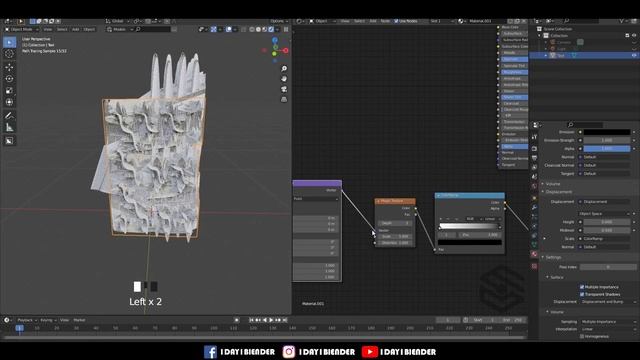This screenshot has height=360, width=640.
Task: Toggle Multiple Importance checkbox
Action: (x=582, y=287)
